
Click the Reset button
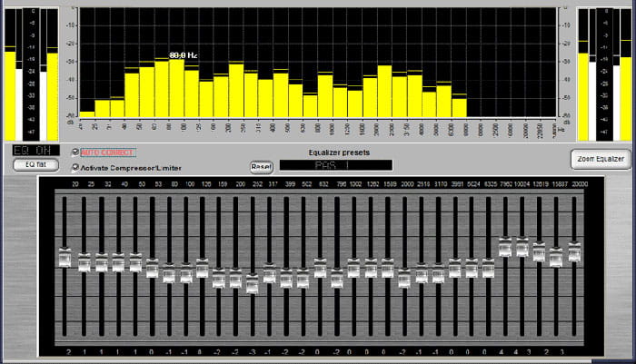click(x=262, y=166)
